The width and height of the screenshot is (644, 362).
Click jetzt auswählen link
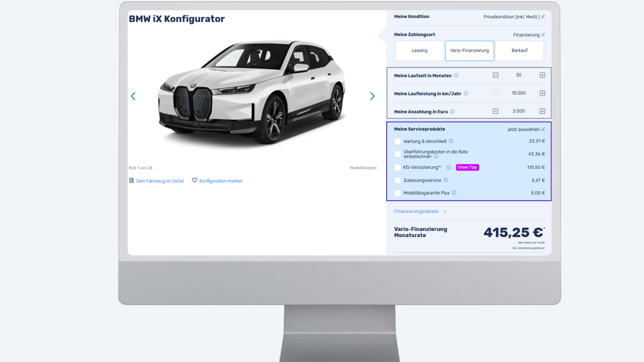coord(524,129)
